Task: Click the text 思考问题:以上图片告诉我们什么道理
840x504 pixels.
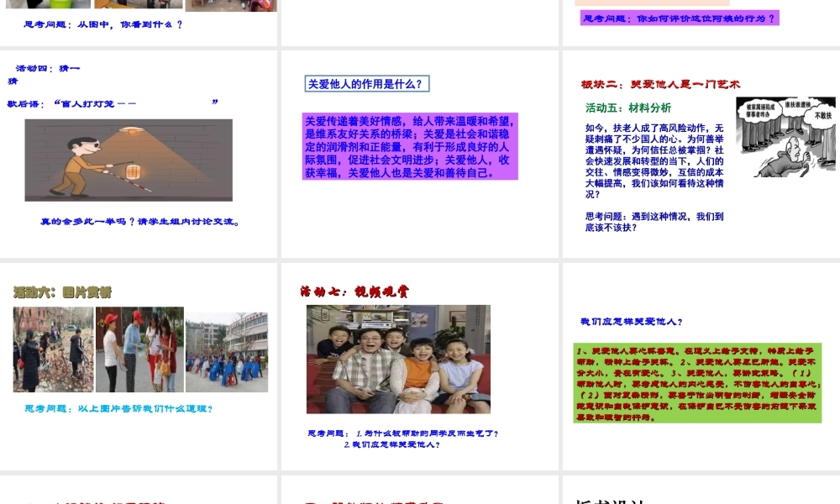Action: coord(119,409)
